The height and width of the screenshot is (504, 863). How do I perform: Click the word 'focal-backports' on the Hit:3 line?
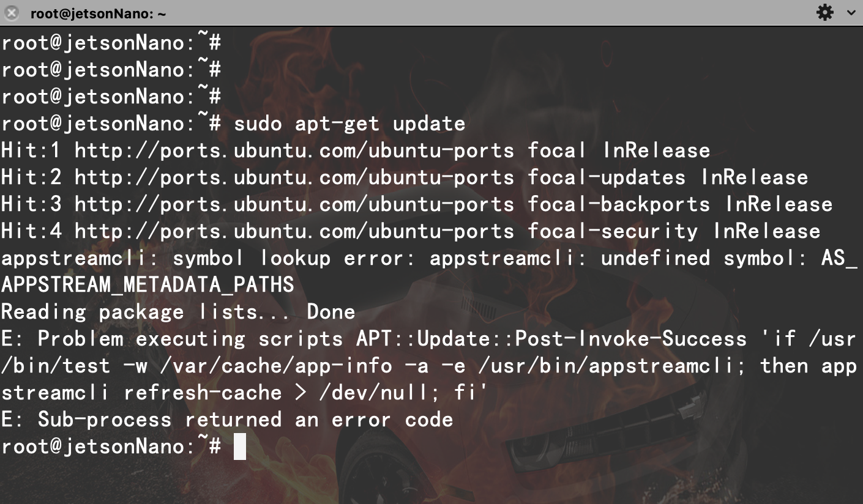pyautogui.click(x=619, y=204)
